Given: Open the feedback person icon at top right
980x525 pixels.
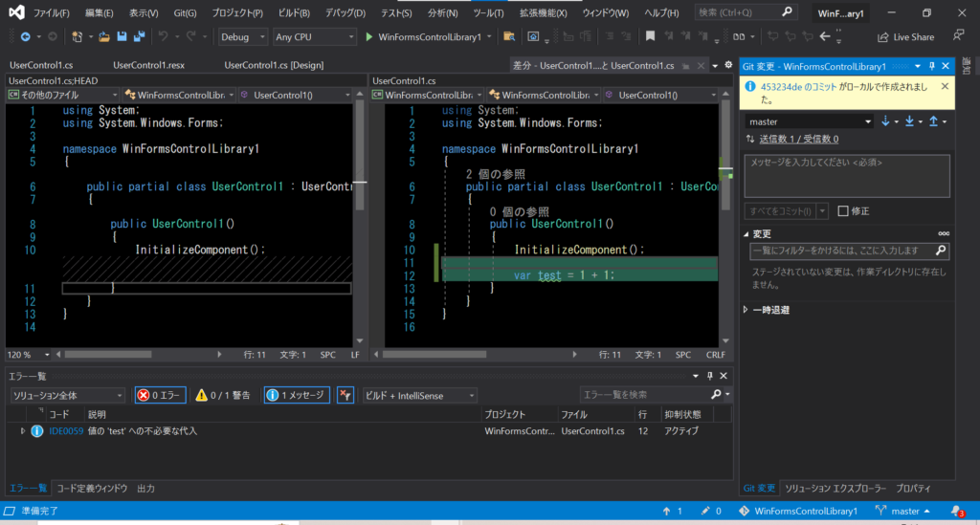Looking at the screenshot, I should tap(958, 35).
